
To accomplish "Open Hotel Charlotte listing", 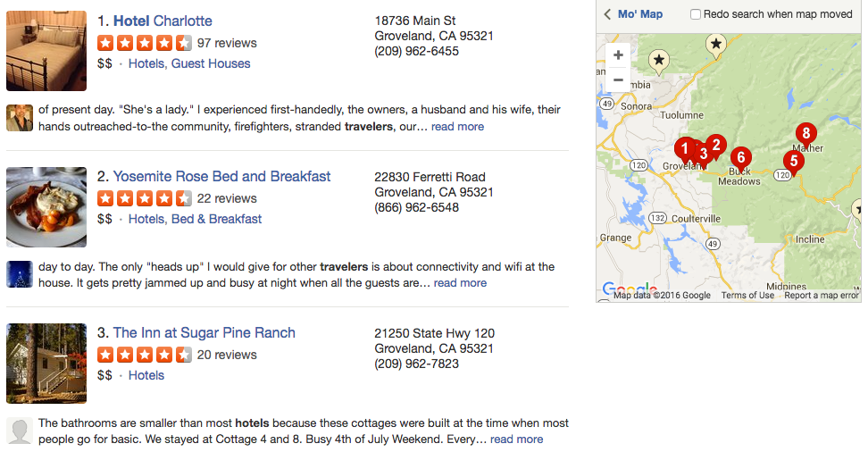I will (163, 21).
